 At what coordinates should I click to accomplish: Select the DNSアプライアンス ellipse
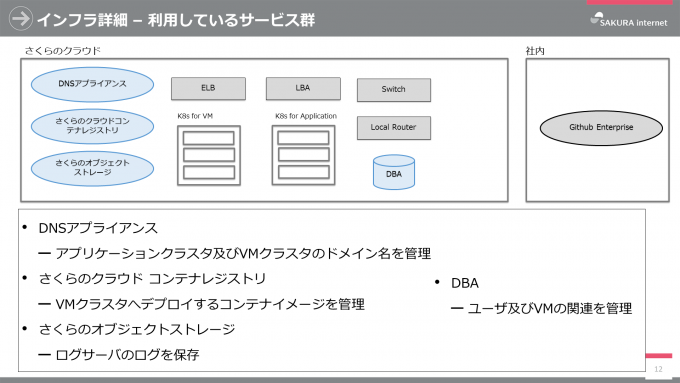(x=92, y=84)
